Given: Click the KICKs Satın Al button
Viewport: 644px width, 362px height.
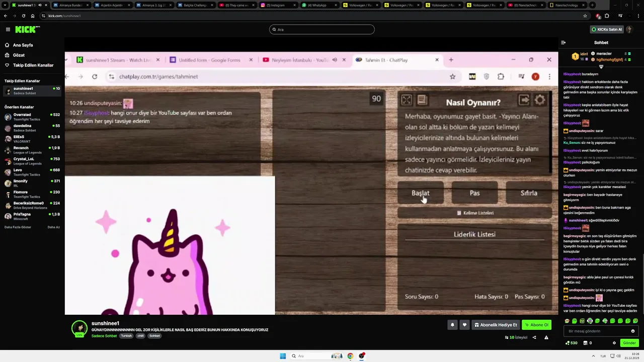Looking at the screenshot, I should click(x=607, y=30).
